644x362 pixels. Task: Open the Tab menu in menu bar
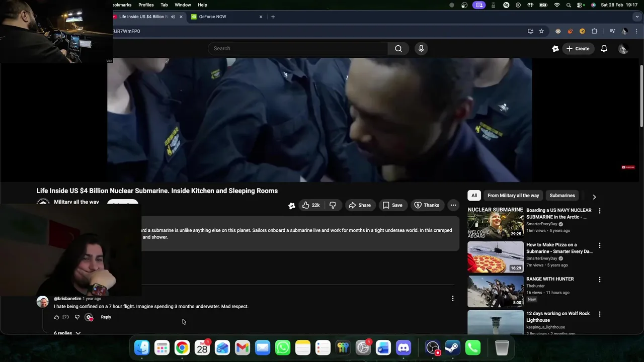(x=164, y=5)
